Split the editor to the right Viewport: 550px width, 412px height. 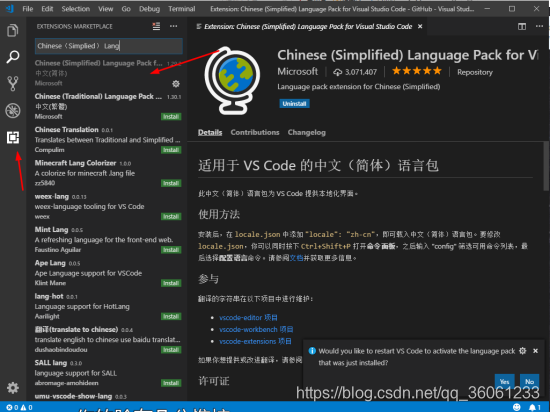click(522, 26)
